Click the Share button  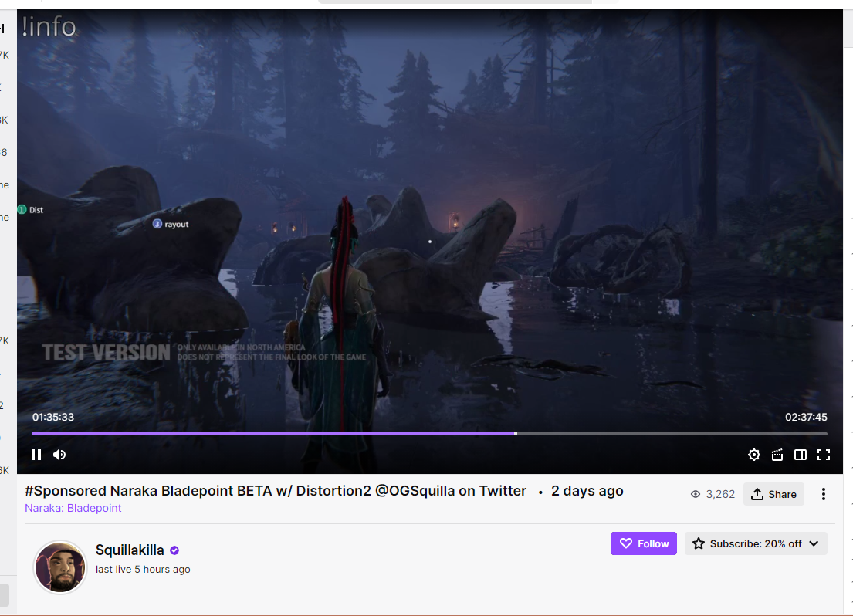(x=773, y=494)
